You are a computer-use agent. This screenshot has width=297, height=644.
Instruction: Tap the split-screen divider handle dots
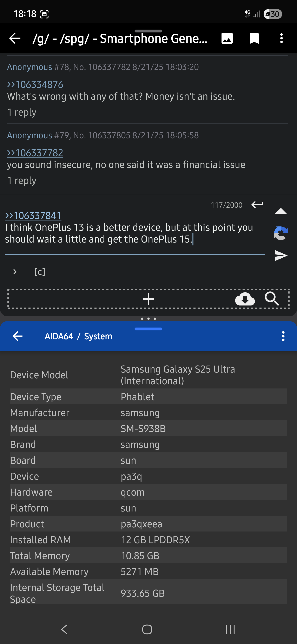tap(148, 318)
